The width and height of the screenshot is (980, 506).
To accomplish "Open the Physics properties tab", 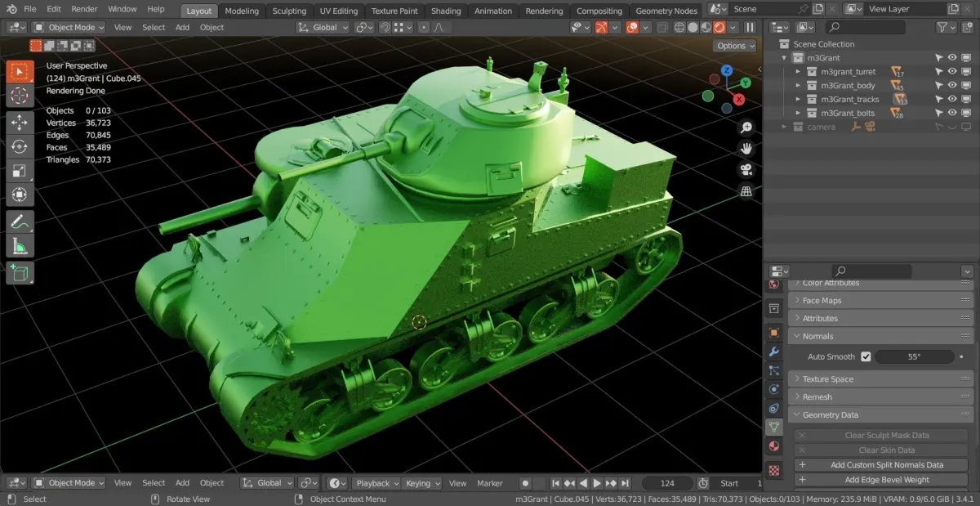I will click(774, 389).
